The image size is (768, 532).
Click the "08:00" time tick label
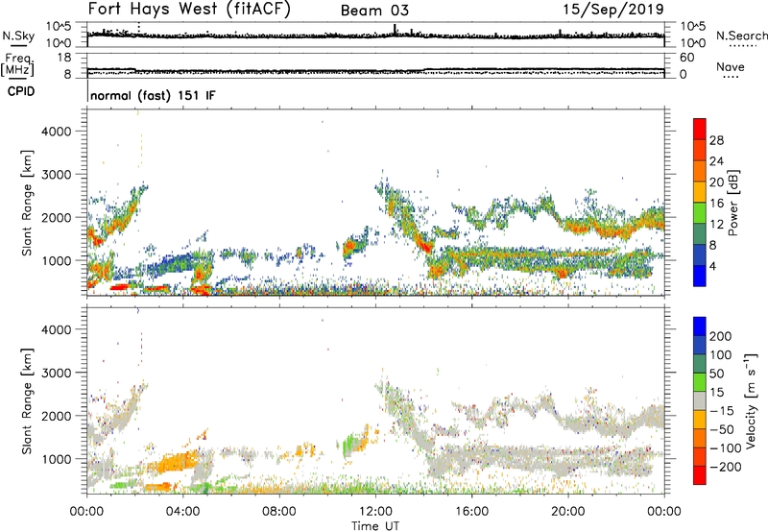click(x=279, y=512)
